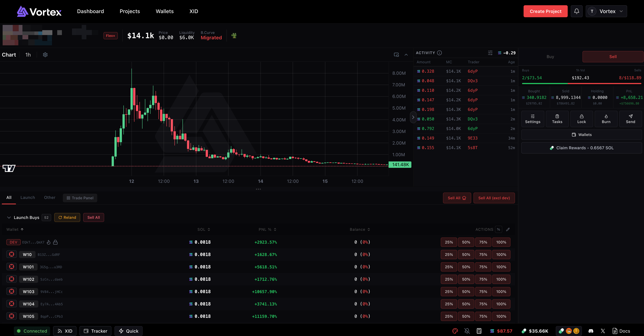644x336 pixels.
Task: Click Claim Rewards 0.6567 SOL button
Action: coord(582,148)
